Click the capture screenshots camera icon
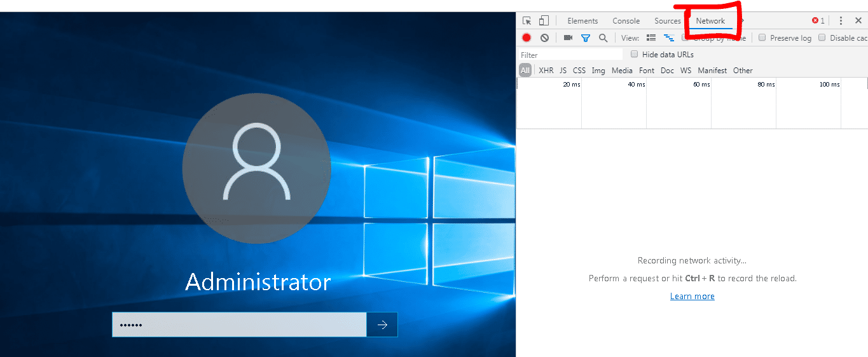The height and width of the screenshot is (357, 868). click(x=568, y=38)
